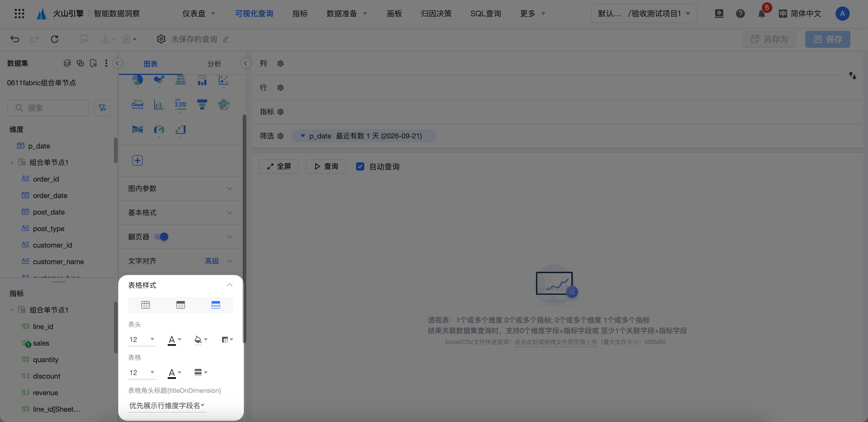Open the notifications bell
The width and height of the screenshot is (868, 422).
tap(761, 14)
